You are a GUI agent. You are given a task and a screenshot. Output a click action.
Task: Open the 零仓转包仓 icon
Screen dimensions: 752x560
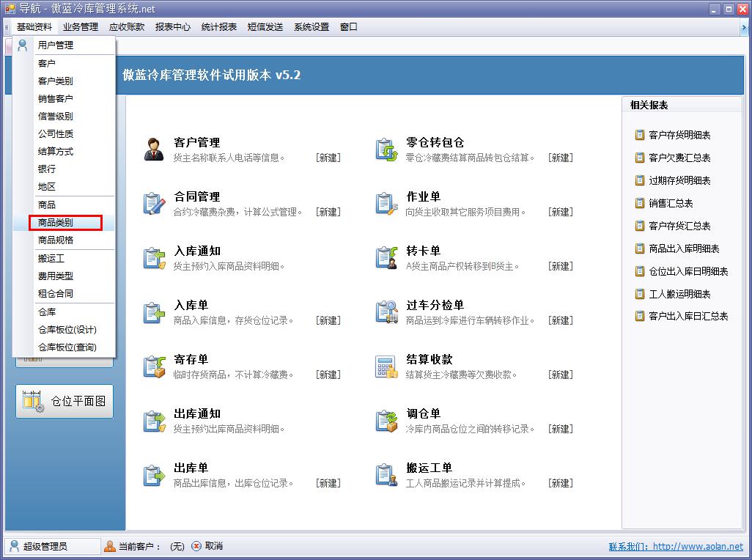click(386, 149)
